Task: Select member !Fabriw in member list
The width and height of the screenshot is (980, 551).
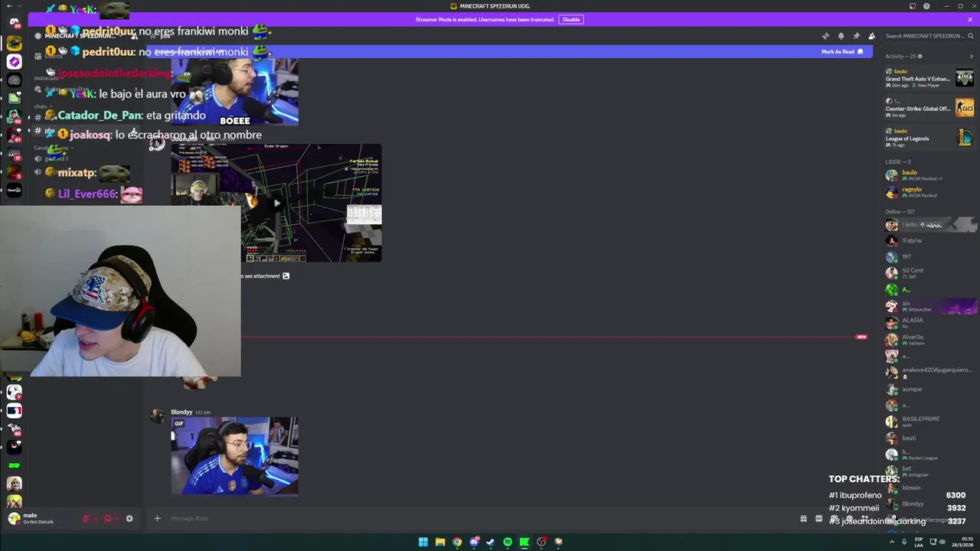Action: point(929,240)
